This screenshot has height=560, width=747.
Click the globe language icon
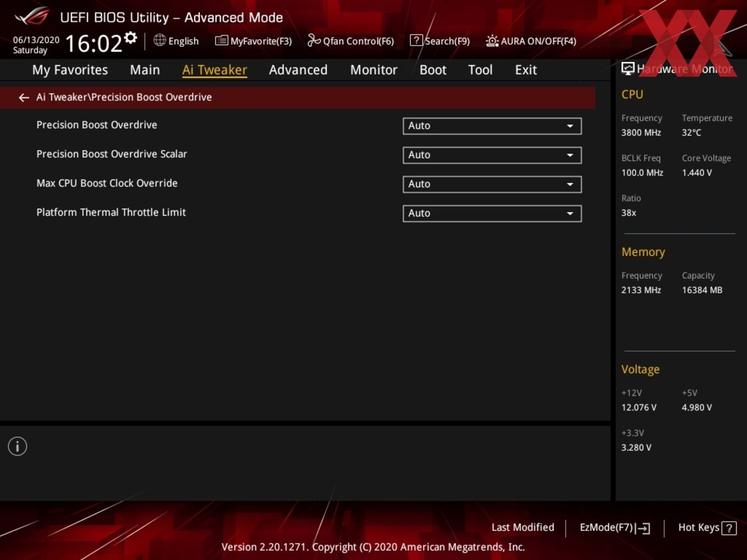(159, 40)
